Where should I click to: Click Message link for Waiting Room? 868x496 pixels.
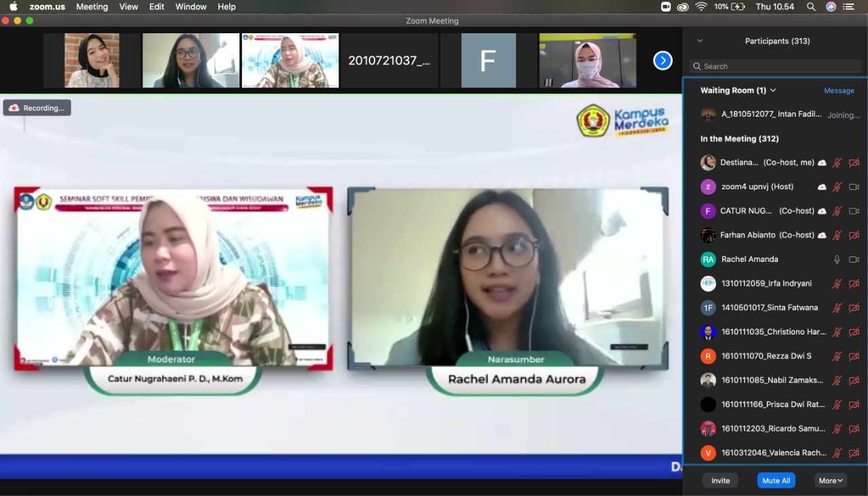(839, 90)
